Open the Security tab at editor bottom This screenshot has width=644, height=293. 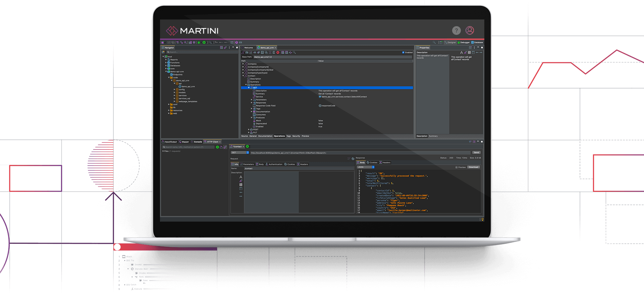[296, 136]
